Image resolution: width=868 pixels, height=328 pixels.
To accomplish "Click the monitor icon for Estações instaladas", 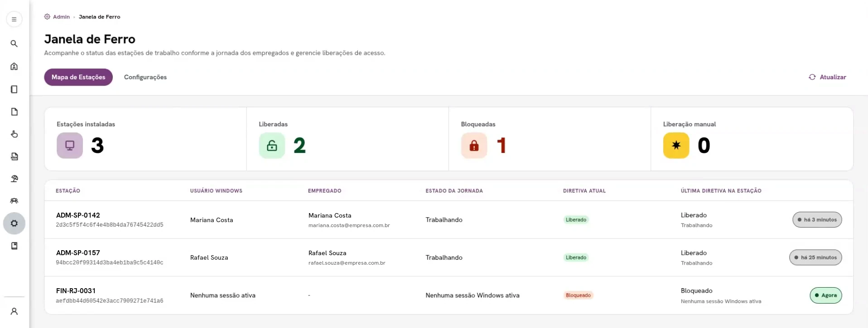I will 70,145.
